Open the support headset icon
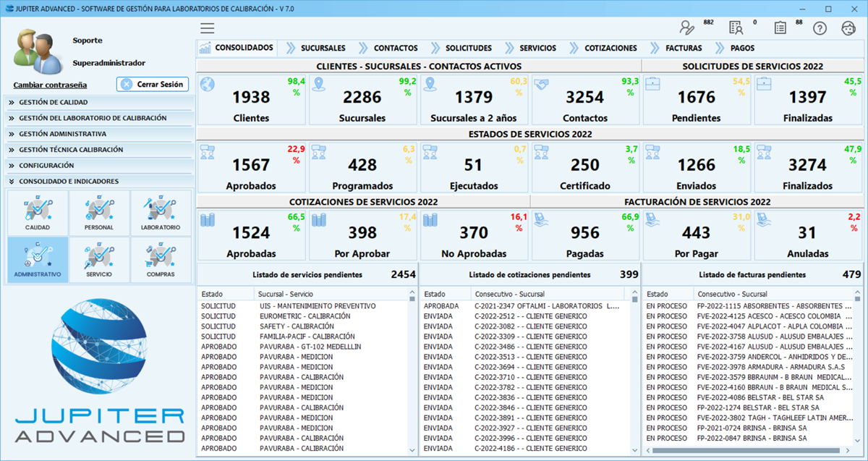Viewport: 868px width, 461px height. pos(848,28)
